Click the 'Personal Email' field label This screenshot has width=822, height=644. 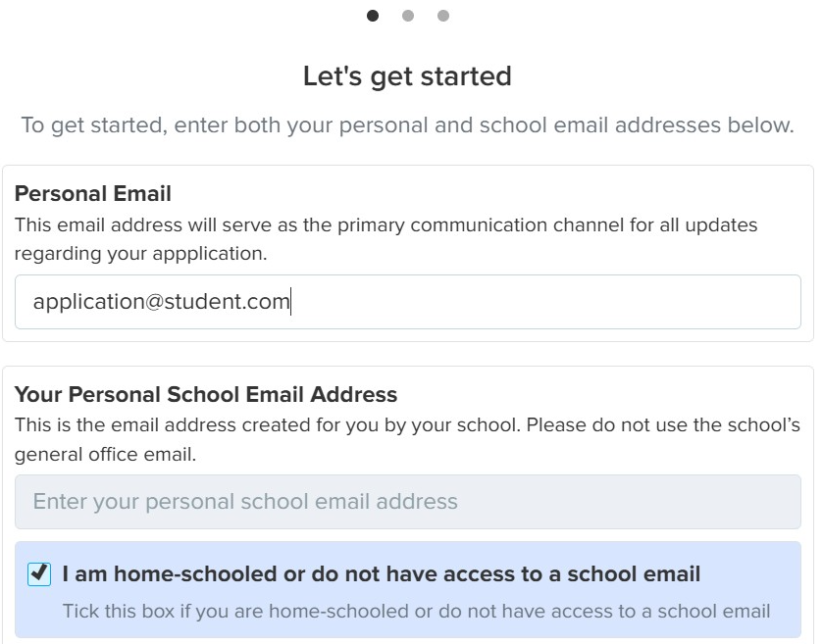click(93, 194)
